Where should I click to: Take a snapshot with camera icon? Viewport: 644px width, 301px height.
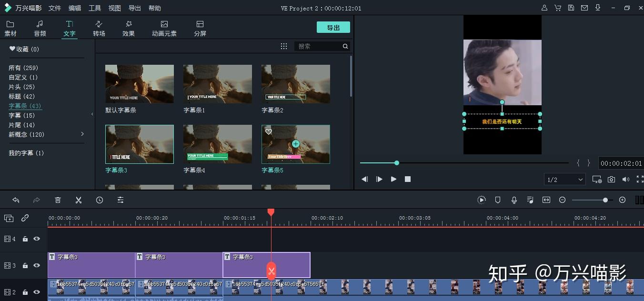[x=611, y=179]
